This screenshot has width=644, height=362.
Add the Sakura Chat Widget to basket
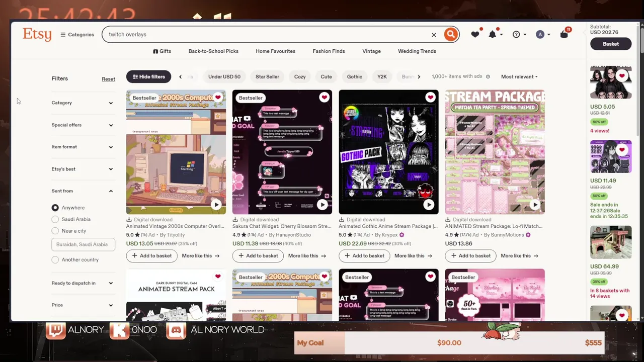[x=258, y=256]
